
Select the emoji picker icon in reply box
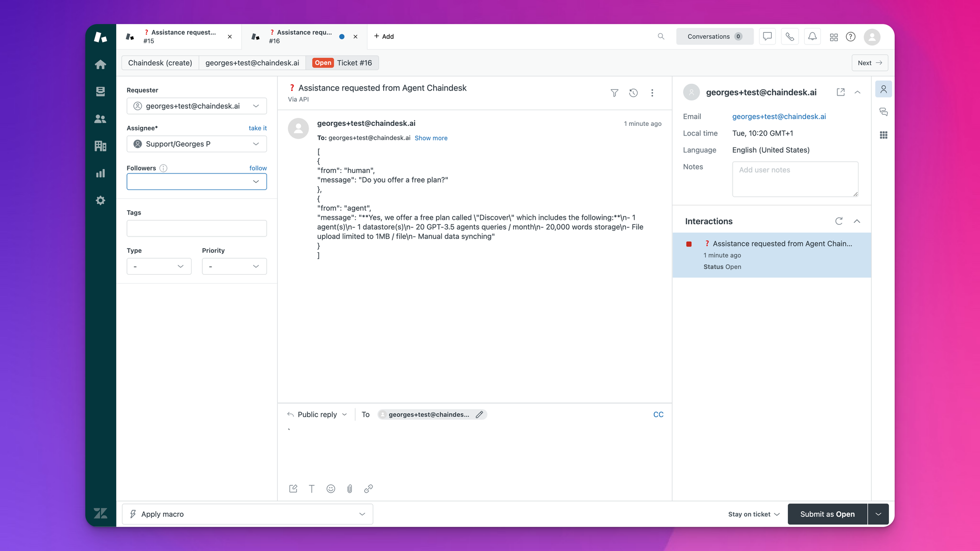tap(330, 488)
